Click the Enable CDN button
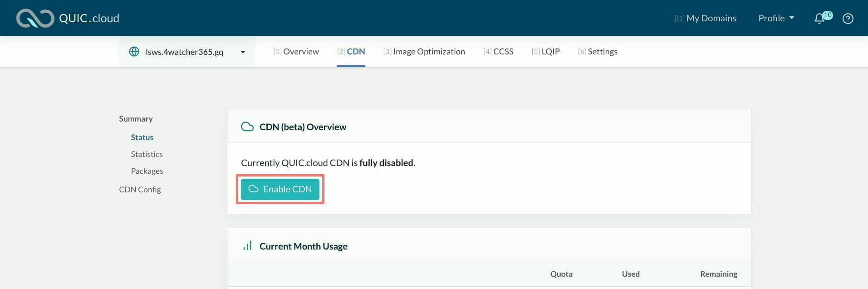 (280, 189)
